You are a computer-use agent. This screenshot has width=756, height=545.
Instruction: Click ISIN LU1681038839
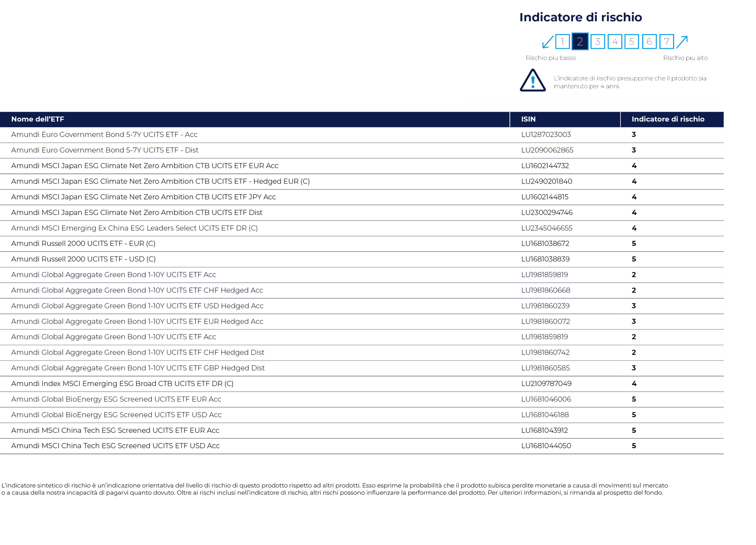545,259
